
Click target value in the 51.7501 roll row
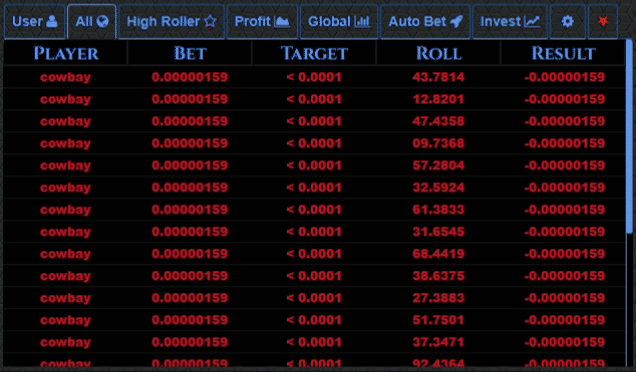(x=314, y=320)
